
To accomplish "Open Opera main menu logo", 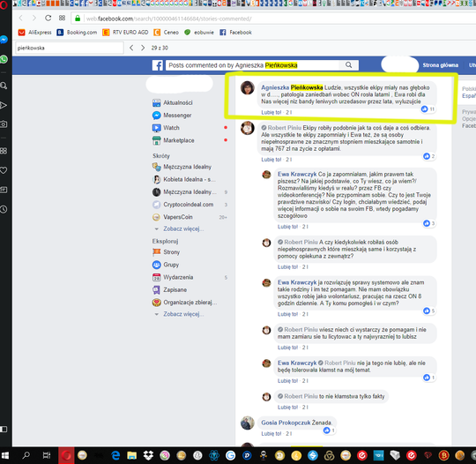I will click(4, 5).
